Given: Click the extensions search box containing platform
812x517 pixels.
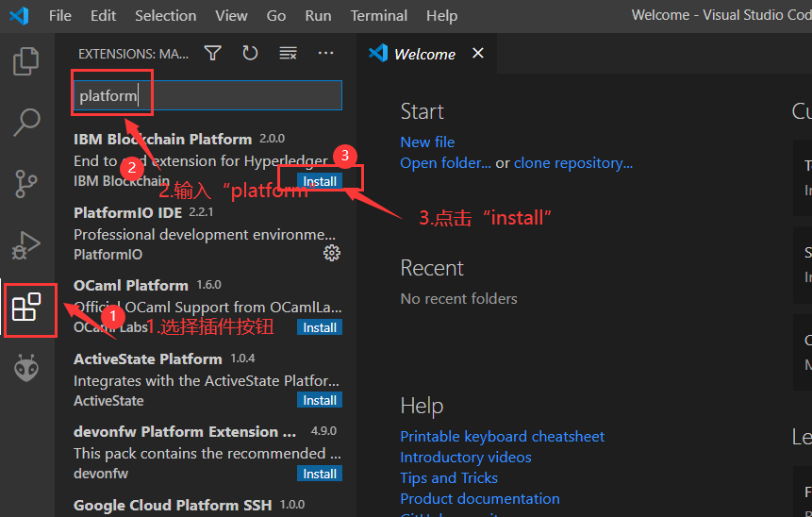Looking at the screenshot, I should point(207,95).
